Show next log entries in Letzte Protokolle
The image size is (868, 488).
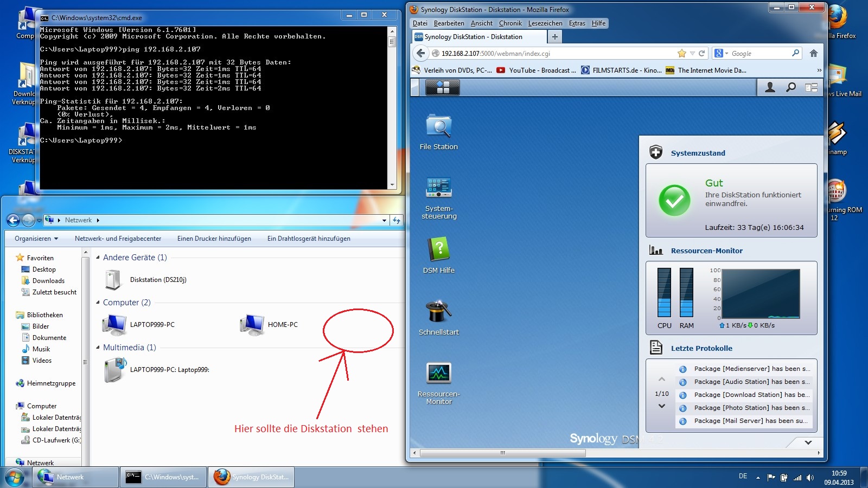pos(662,406)
